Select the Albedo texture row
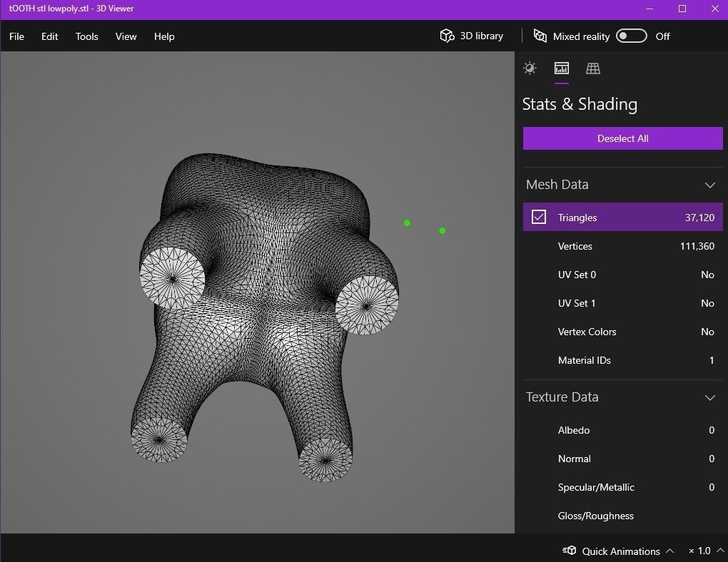The image size is (728, 562). point(622,430)
